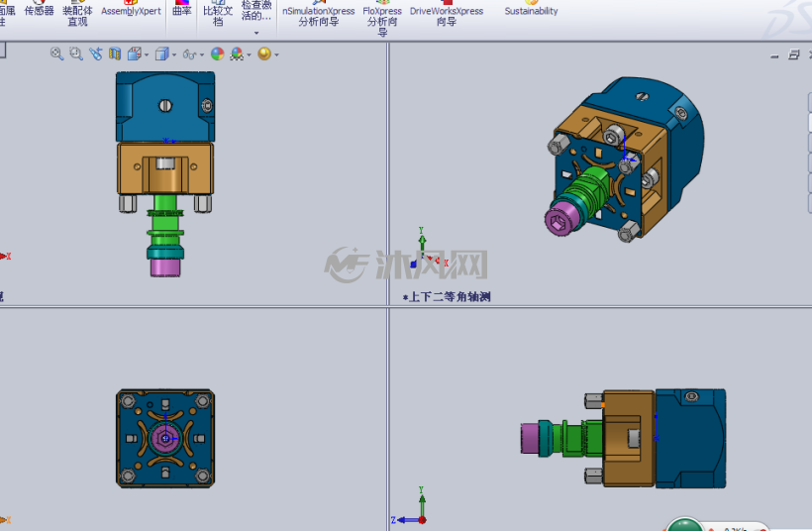The image size is (812, 531).
Task: Launch the SimulationXpress 分析向导
Action: tap(319, 16)
